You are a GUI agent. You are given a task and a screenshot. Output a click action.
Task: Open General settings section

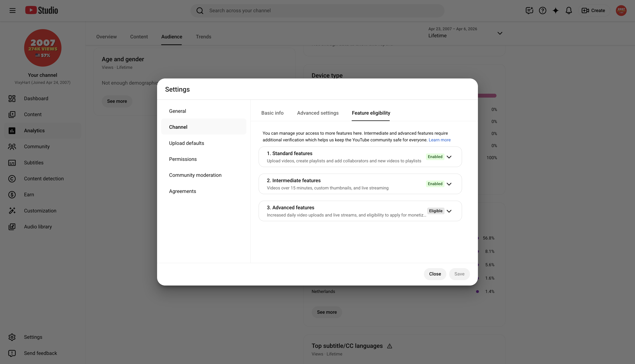pos(204,111)
